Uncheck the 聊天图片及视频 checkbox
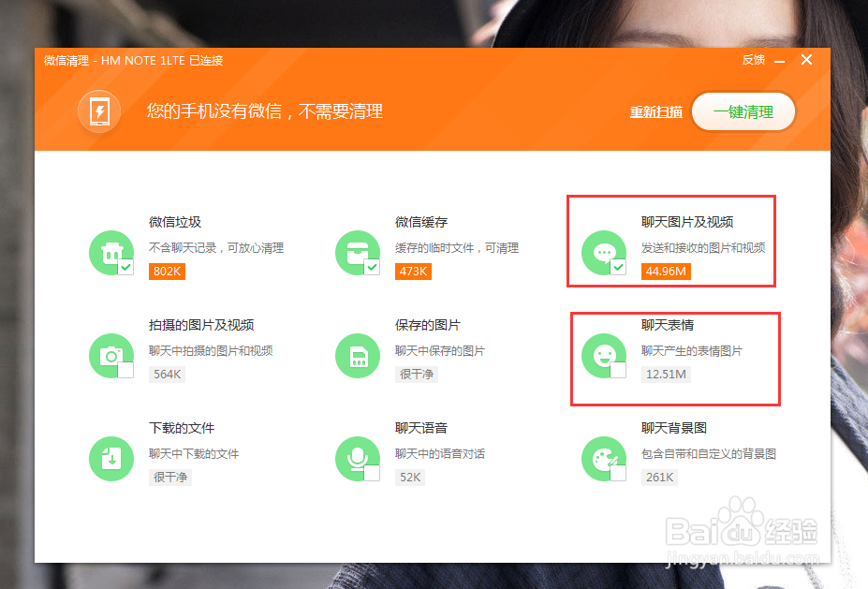868x589 pixels. click(x=618, y=267)
